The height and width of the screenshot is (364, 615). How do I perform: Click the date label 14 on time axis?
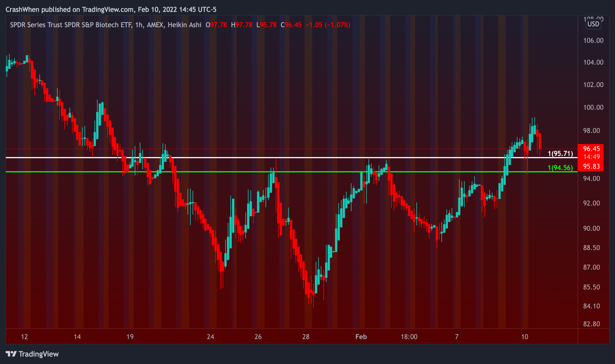(x=77, y=337)
